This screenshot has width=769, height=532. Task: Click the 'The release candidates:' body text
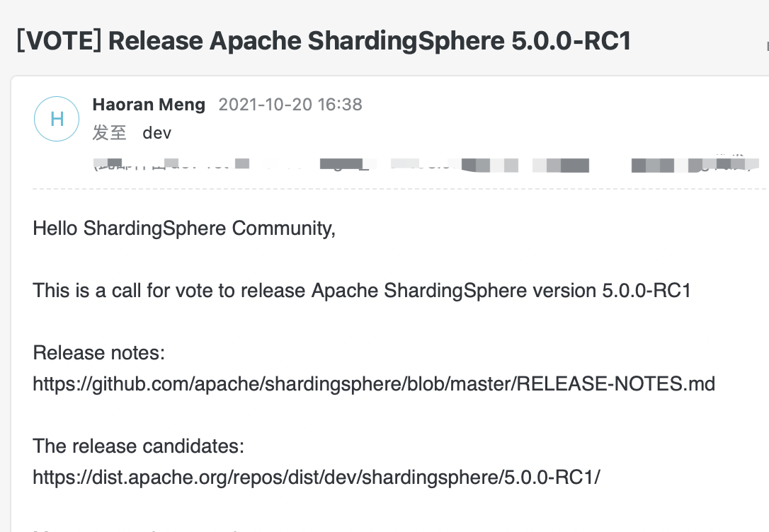click(x=138, y=446)
